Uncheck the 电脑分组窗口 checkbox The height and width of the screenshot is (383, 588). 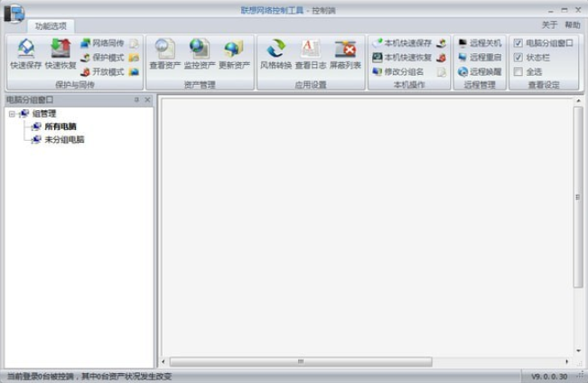click(x=518, y=42)
